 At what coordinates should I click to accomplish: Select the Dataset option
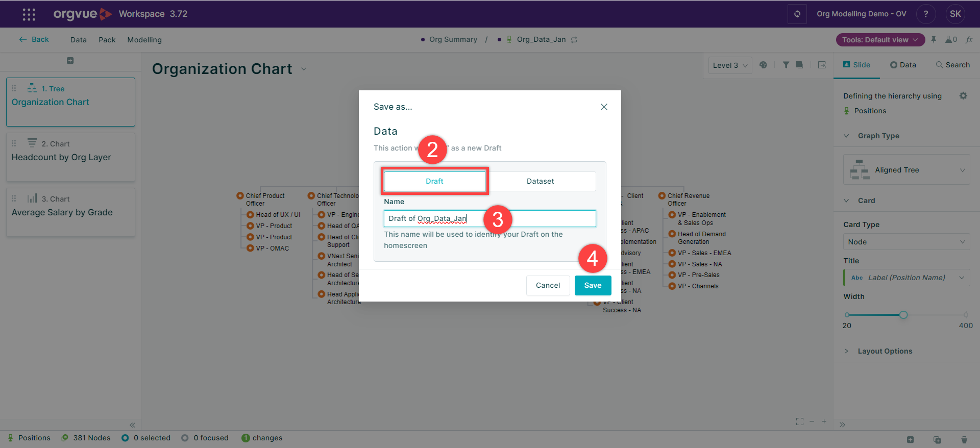click(x=540, y=181)
